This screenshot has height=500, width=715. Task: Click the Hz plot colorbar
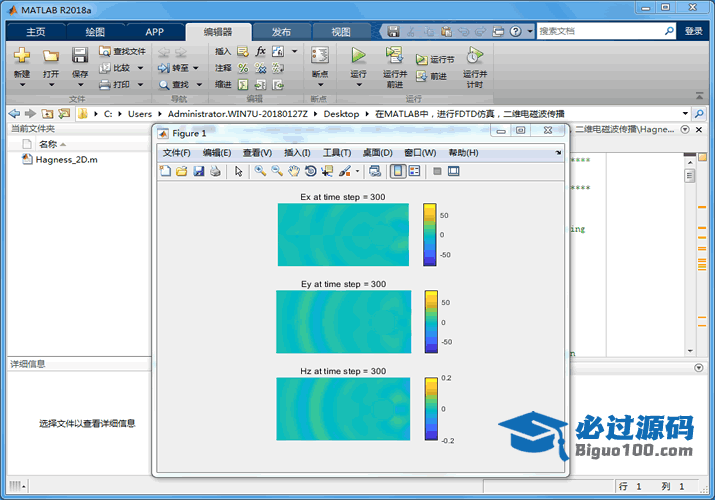[x=431, y=409]
